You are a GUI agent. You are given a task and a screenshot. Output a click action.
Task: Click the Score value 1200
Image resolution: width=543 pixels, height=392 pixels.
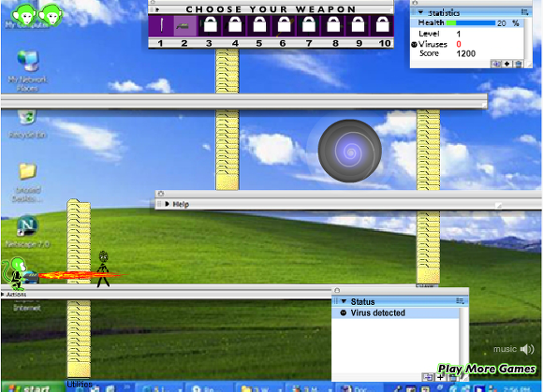466,53
